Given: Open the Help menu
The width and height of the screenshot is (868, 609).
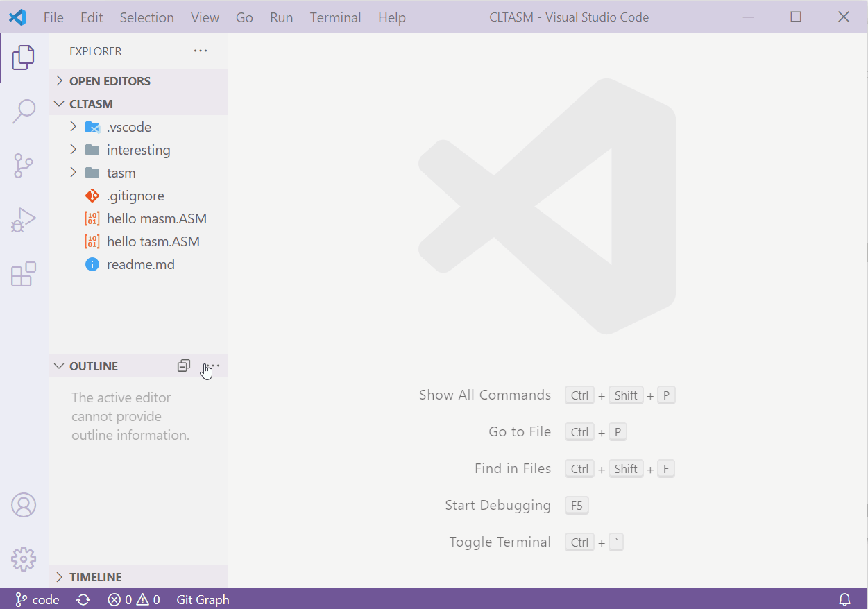Looking at the screenshot, I should pos(392,17).
